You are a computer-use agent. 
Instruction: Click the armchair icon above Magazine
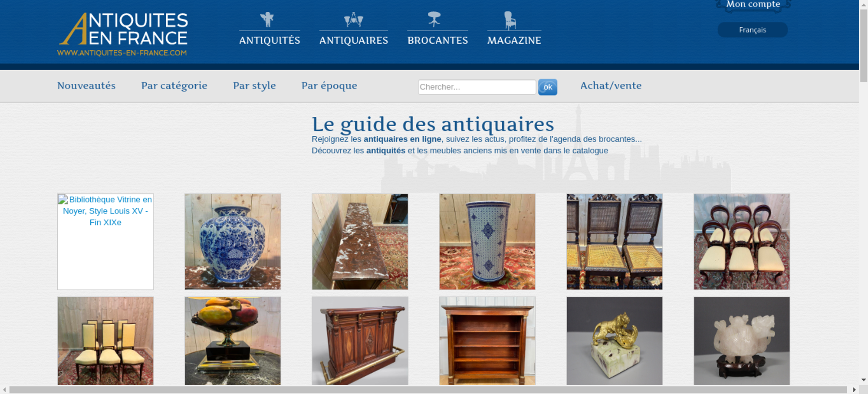510,20
